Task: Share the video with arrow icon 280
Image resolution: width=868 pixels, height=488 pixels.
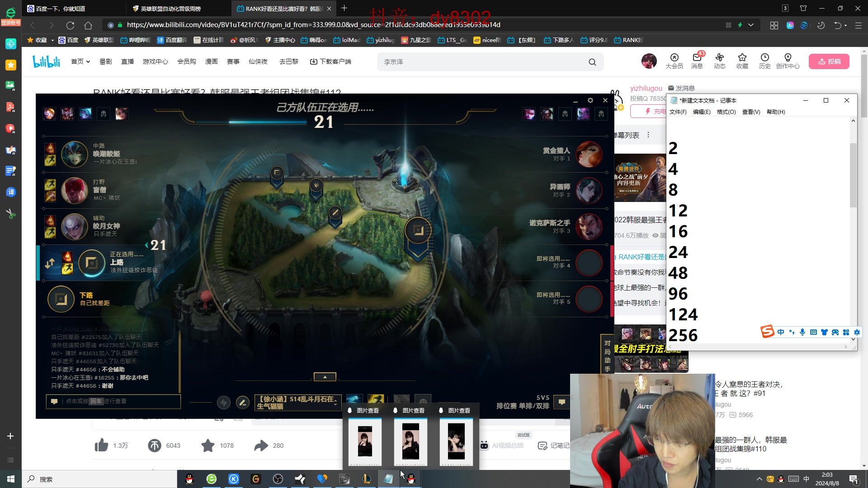Action: 261,446
